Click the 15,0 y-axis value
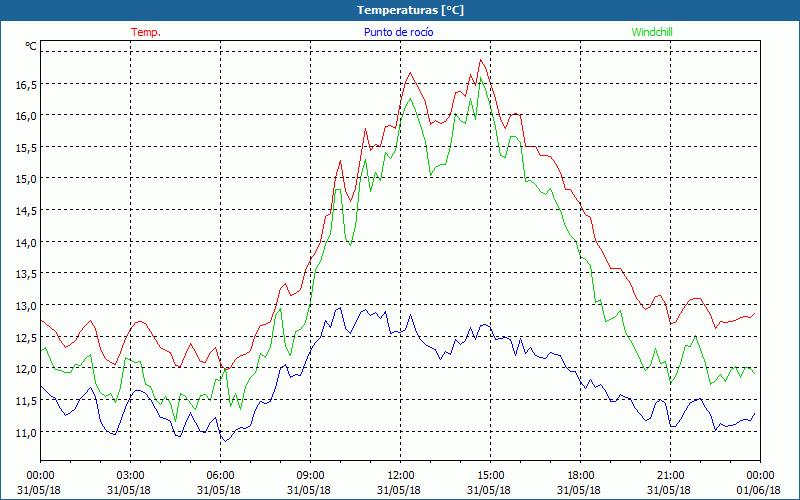800x500 pixels. click(26, 180)
